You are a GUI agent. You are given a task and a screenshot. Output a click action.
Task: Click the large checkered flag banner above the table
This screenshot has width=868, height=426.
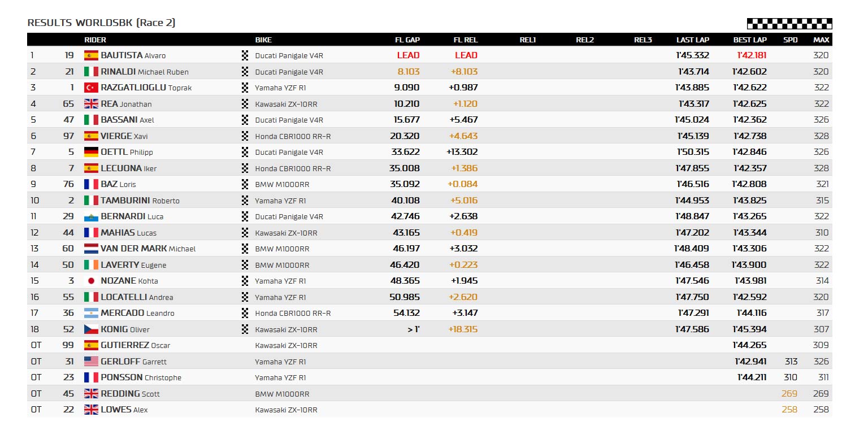(x=789, y=24)
